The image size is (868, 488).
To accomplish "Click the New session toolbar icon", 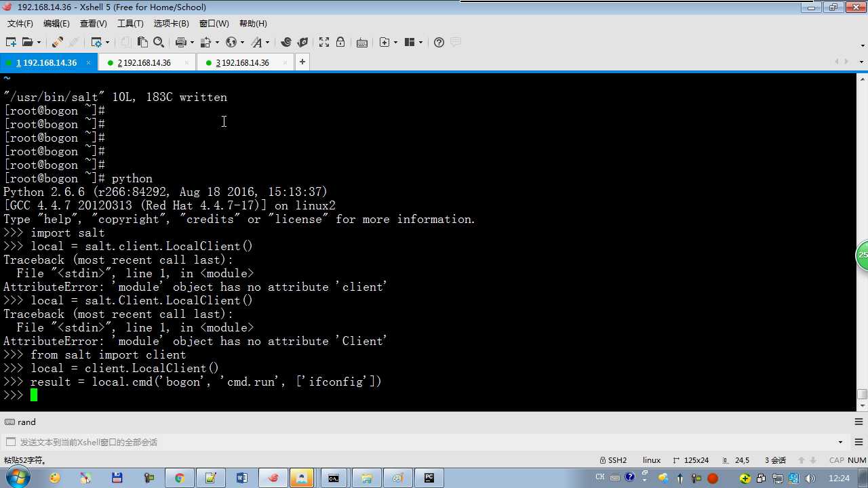I will [11, 42].
